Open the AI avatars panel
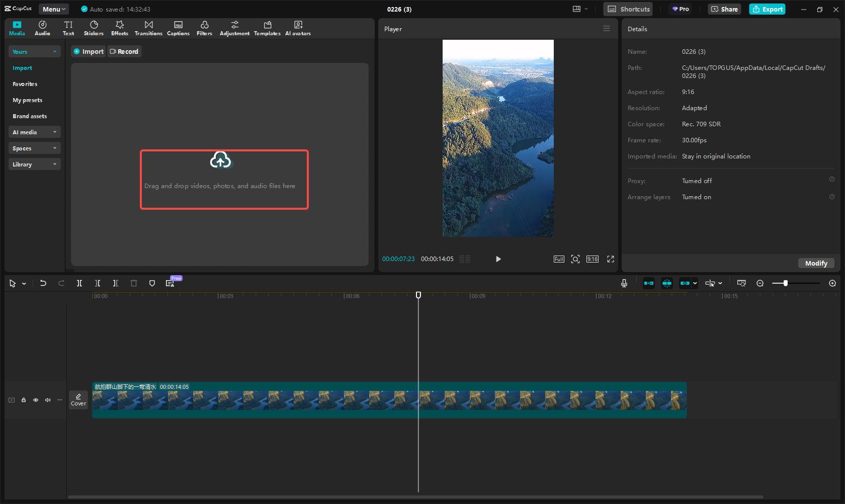 tap(298, 28)
